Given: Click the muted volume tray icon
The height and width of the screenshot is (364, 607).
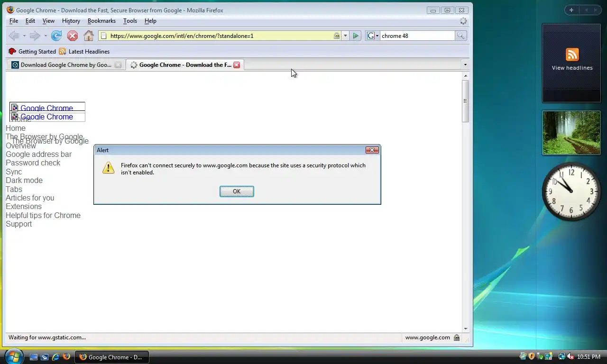Looking at the screenshot, I should click(x=570, y=356).
